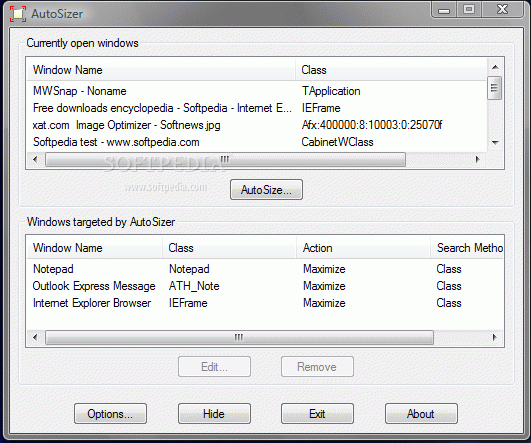Click the AutoSizer app icon in title bar

click(18, 14)
